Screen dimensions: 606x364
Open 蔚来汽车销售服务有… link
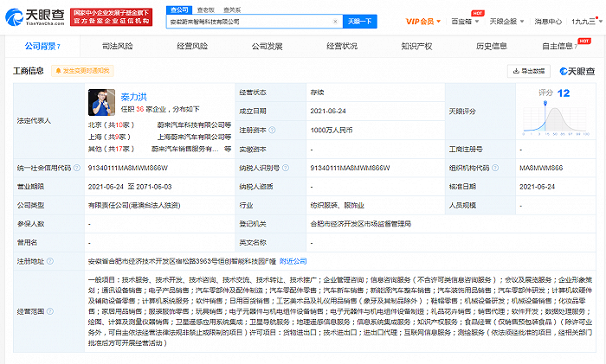pos(184,149)
